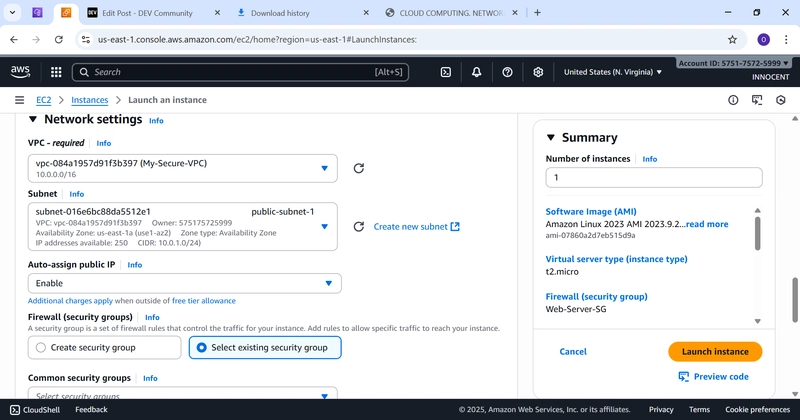Screen dimensions: 800x420
Task: Go to Instances breadcrumb
Action: pos(90,100)
